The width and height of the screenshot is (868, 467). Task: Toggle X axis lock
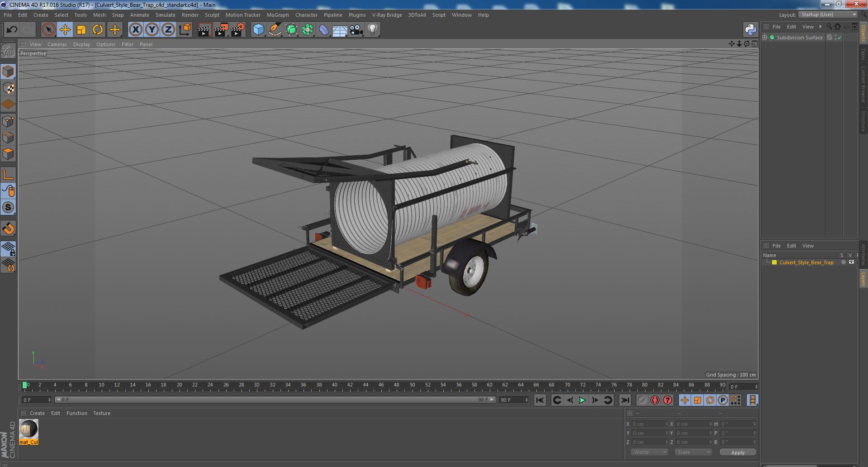coord(135,30)
